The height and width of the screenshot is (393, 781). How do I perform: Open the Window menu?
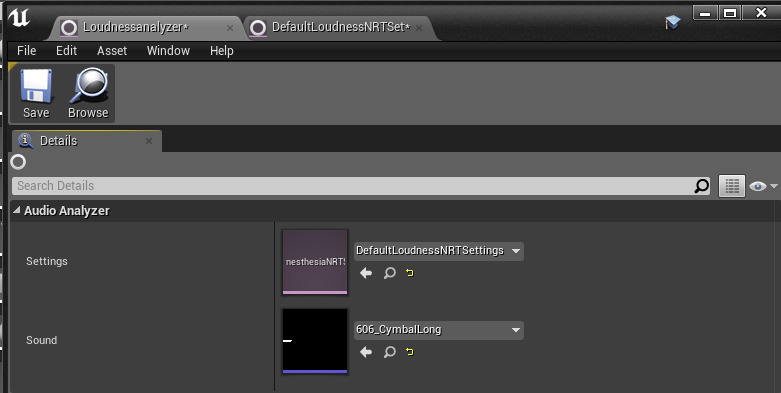click(168, 51)
